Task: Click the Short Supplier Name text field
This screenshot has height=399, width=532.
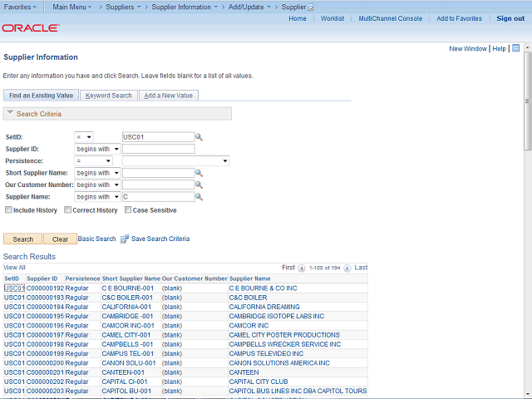Action: pos(159,173)
